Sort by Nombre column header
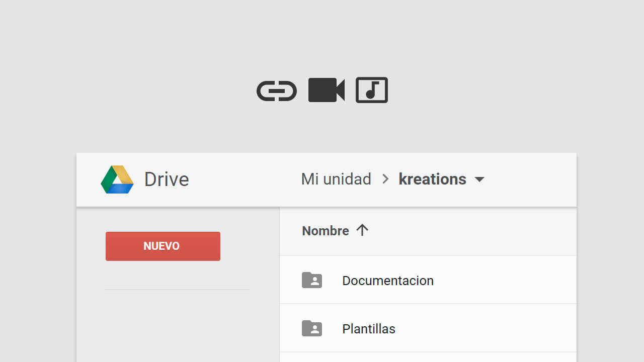644x362 pixels. [x=326, y=231]
